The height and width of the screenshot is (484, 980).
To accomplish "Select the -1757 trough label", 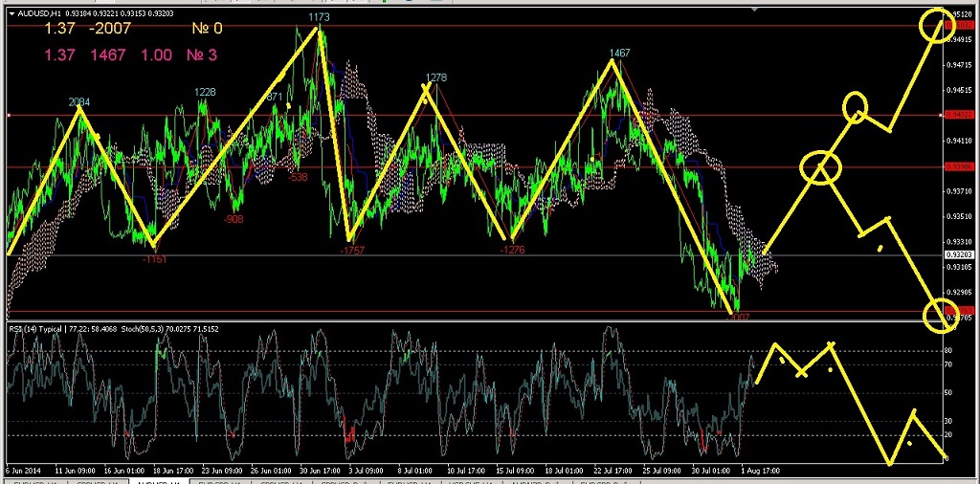I will (x=351, y=250).
